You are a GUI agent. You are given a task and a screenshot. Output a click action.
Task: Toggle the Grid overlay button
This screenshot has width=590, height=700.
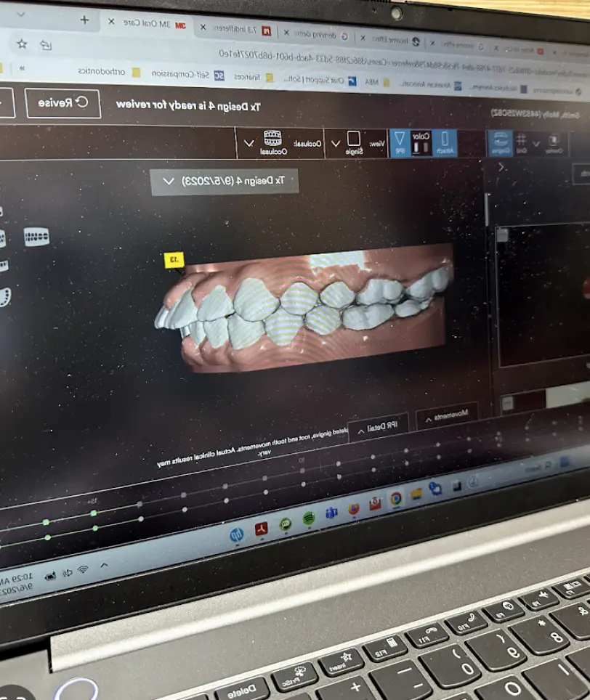pos(521,144)
